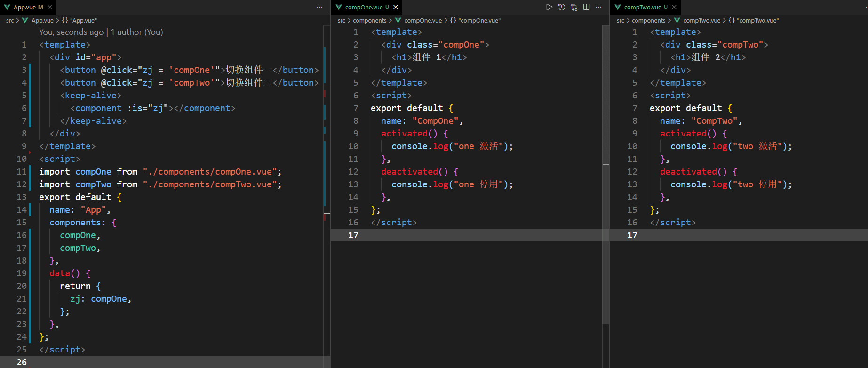Click line number 26 in App.vue
This screenshot has height=368, width=868.
[x=22, y=362]
